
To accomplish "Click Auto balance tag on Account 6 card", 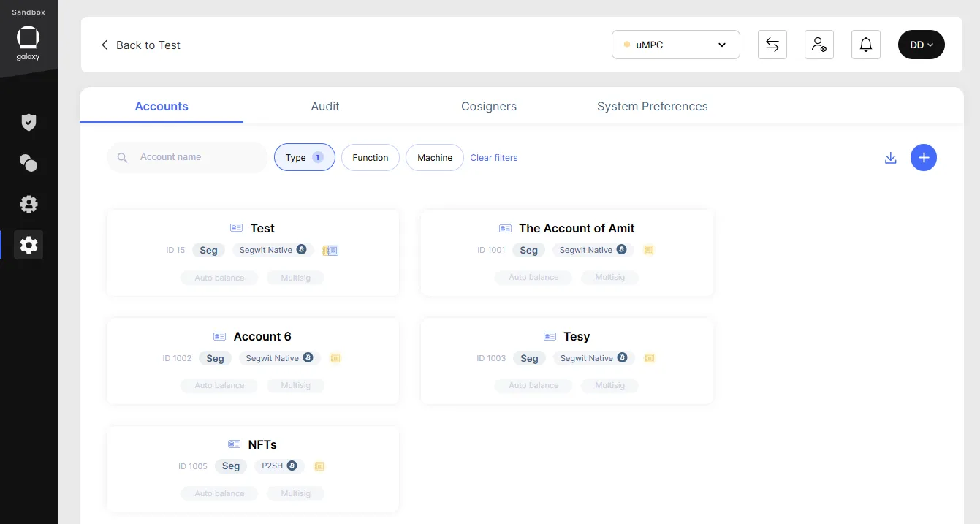I will (219, 386).
